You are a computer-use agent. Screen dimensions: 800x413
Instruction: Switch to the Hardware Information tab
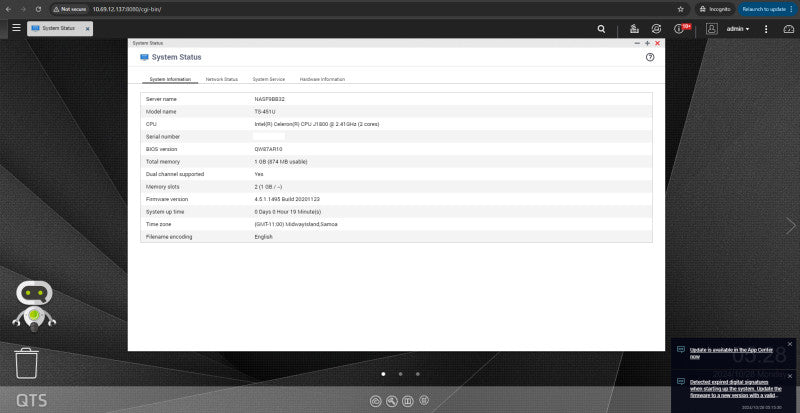[x=322, y=79]
